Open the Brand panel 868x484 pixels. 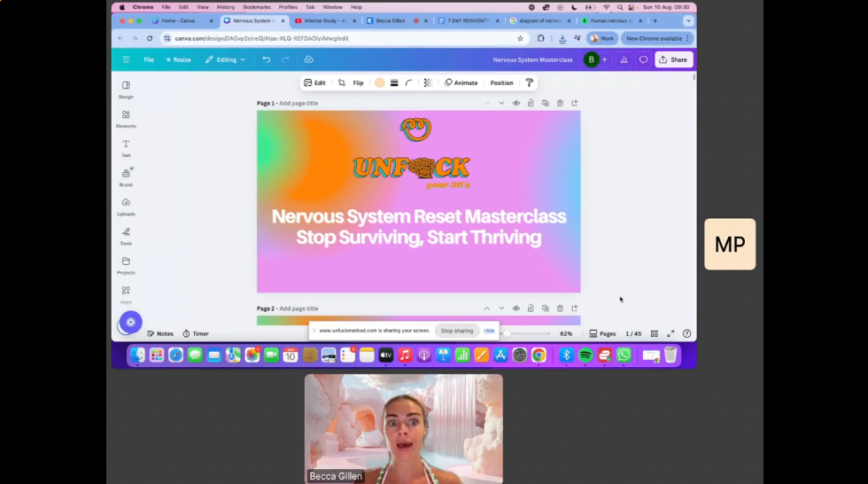(x=126, y=177)
